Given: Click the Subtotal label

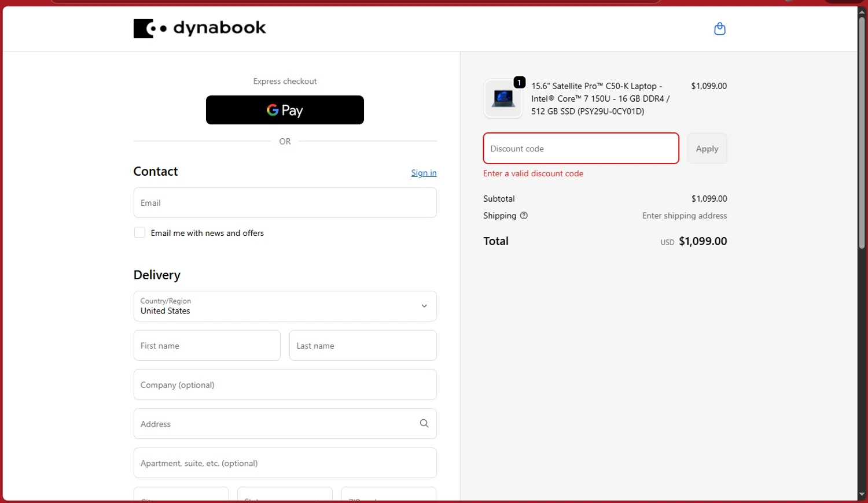Looking at the screenshot, I should tap(499, 198).
